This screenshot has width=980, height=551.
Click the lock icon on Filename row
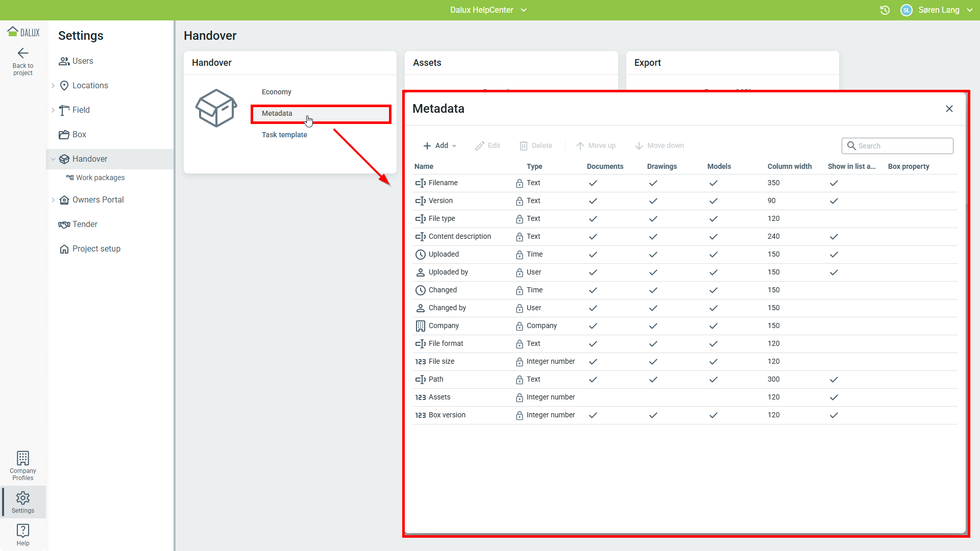[519, 183]
